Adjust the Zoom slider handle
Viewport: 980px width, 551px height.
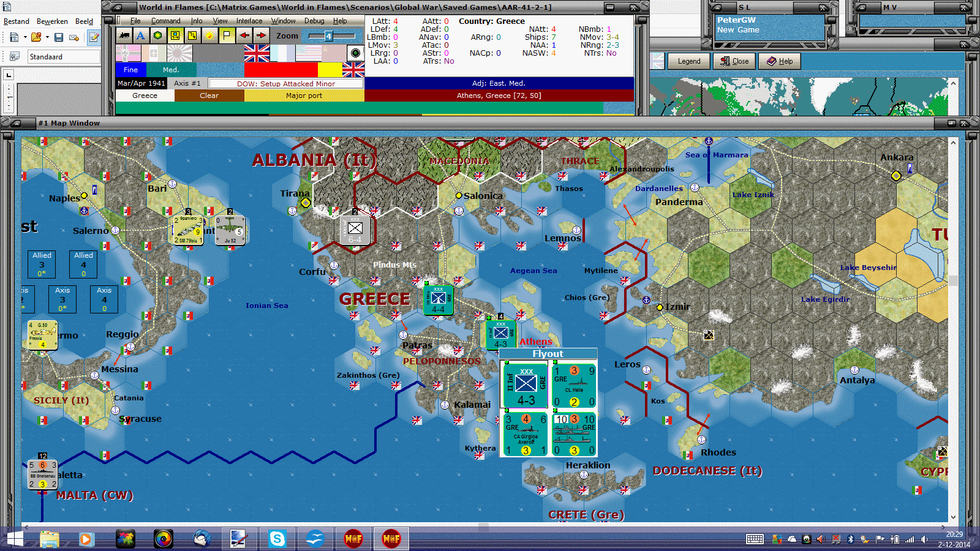[x=328, y=36]
